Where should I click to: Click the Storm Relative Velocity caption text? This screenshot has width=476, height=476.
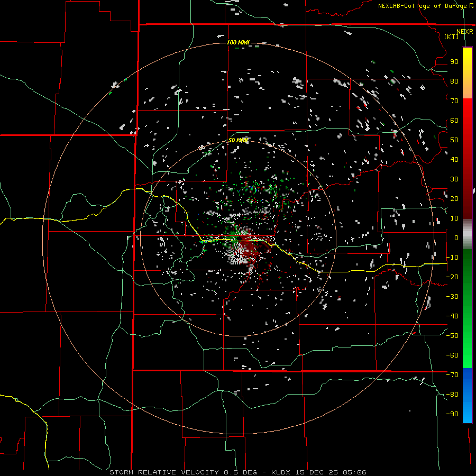[238, 472]
